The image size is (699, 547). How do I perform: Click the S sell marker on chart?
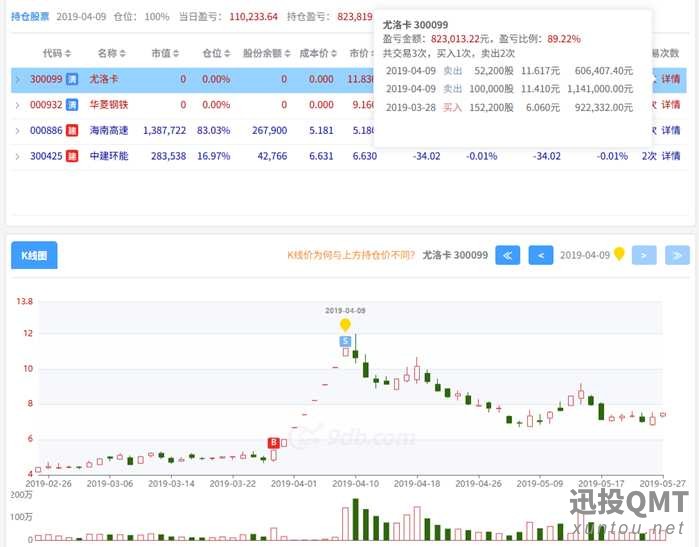345,341
